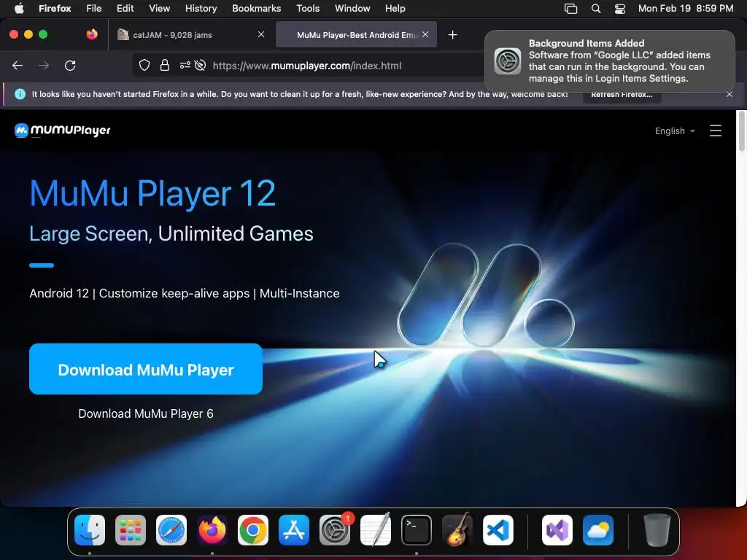Open the hamburger menu on MuMu site

(x=716, y=131)
